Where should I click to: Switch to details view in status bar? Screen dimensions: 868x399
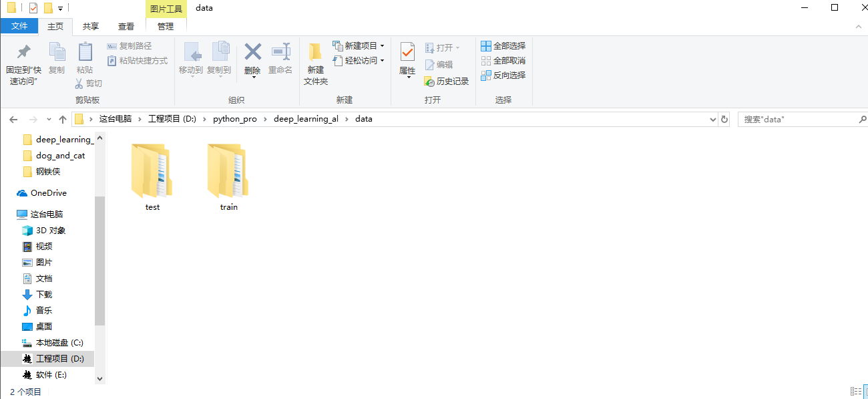click(x=856, y=390)
